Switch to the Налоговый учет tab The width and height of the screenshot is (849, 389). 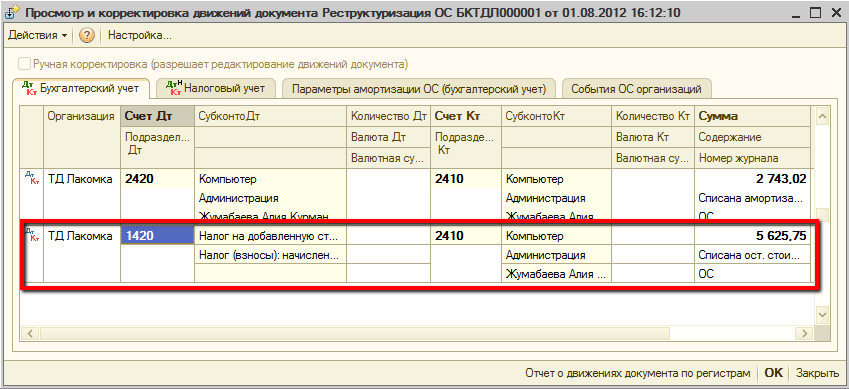(x=215, y=88)
